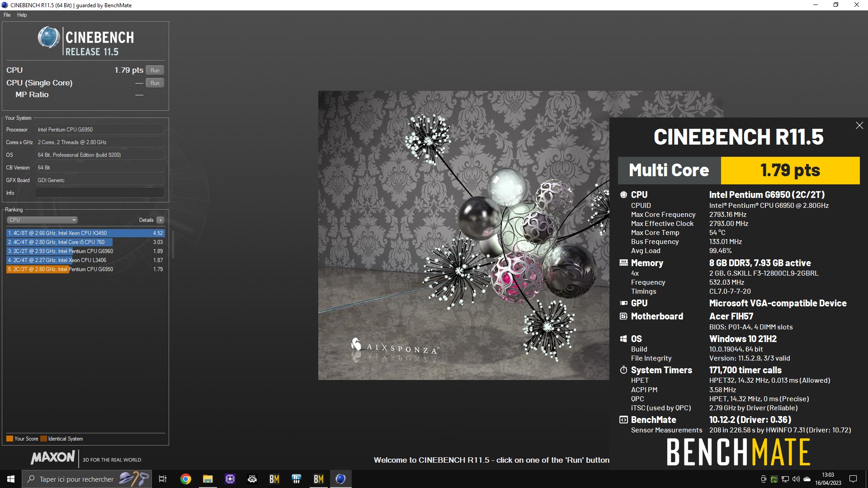This screenshot has width=868, height=488.
Task: Open the File menu
Action: tap(7, 15)
